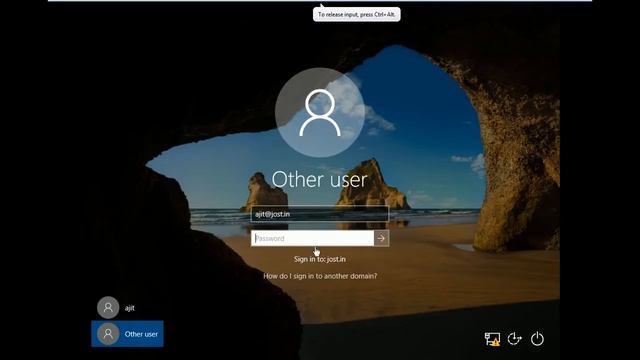This screenshot has width=640, height=360.
Task: Click the username field showing ajit@jost.in
Action: click(x=320, y=214)
